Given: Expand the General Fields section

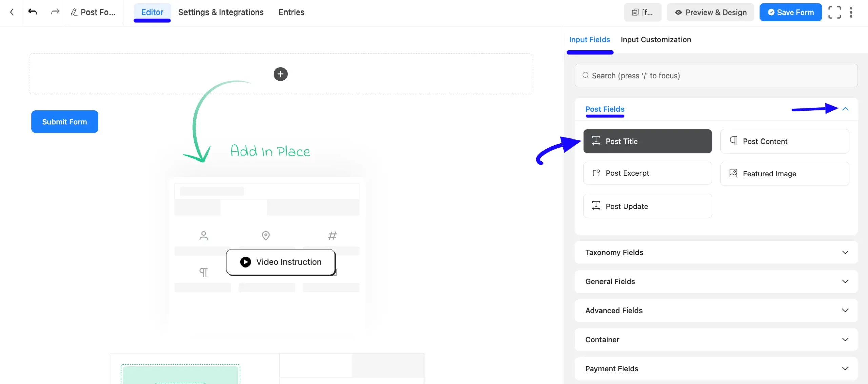Looking at the screenshot, I should 716,281.
